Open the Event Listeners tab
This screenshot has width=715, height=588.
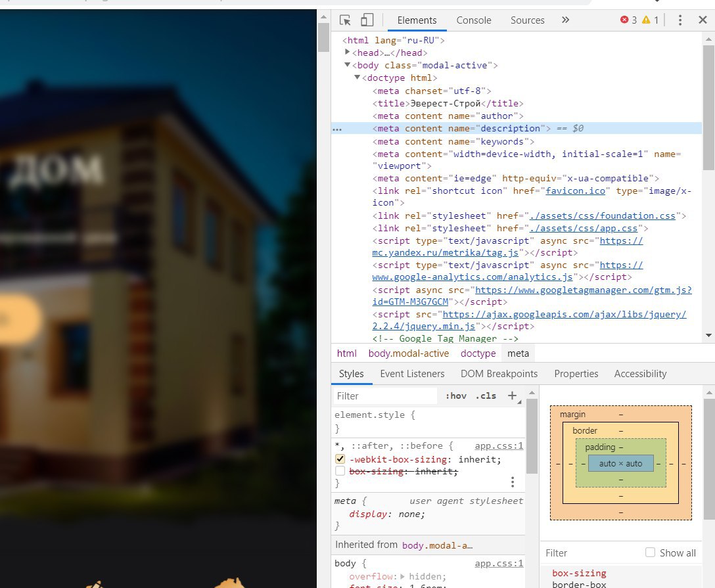(x=412, y=374)
